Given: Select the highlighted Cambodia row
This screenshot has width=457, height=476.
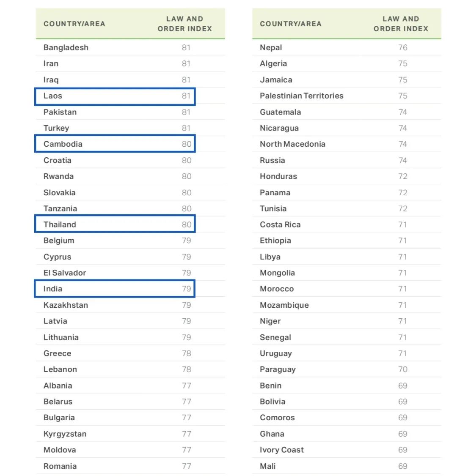Looking at the screenshot, I should click(115, 144).
